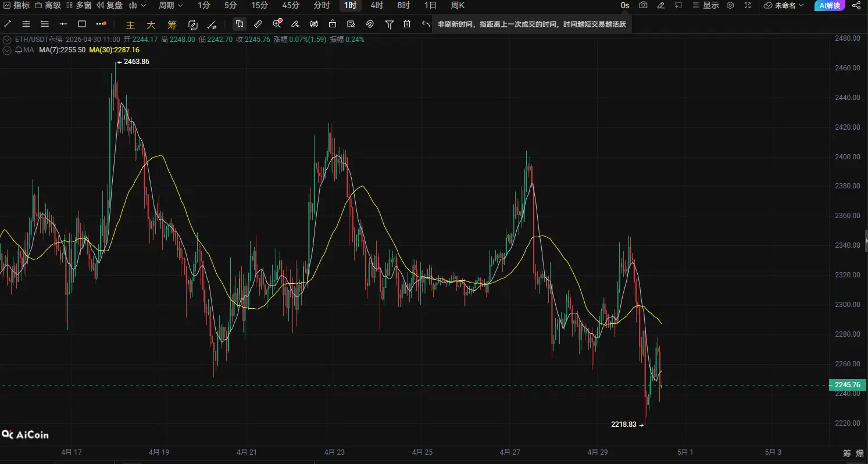Open the candlestick chart type dropdown
The width and height of the screenshot is (868, 464).
point(137,5)
